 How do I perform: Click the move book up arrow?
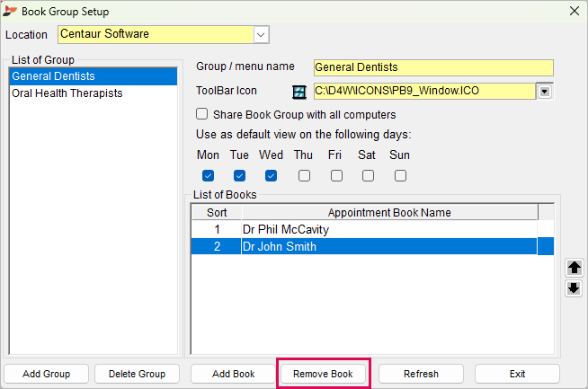click(x=574, y=268)
